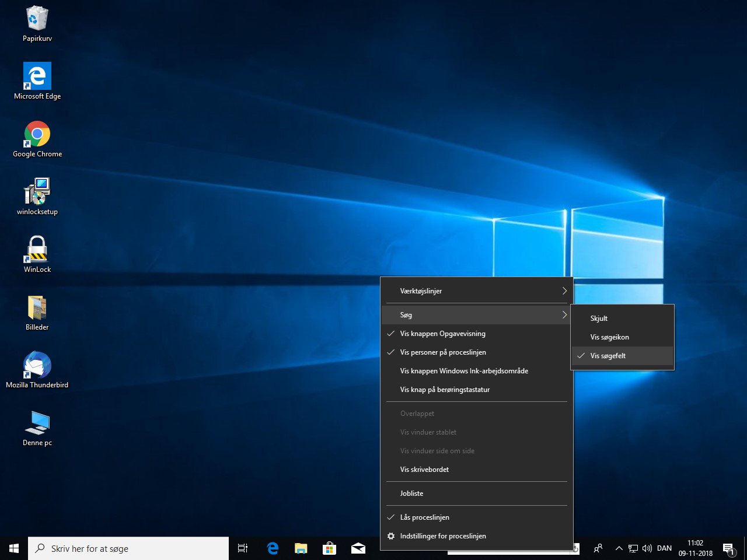The height and width of the screenshot is (560, 747).
Task: Uncheck Vis personer på proceslinjen
Action: pyautogui.click(x=442, y=352)
